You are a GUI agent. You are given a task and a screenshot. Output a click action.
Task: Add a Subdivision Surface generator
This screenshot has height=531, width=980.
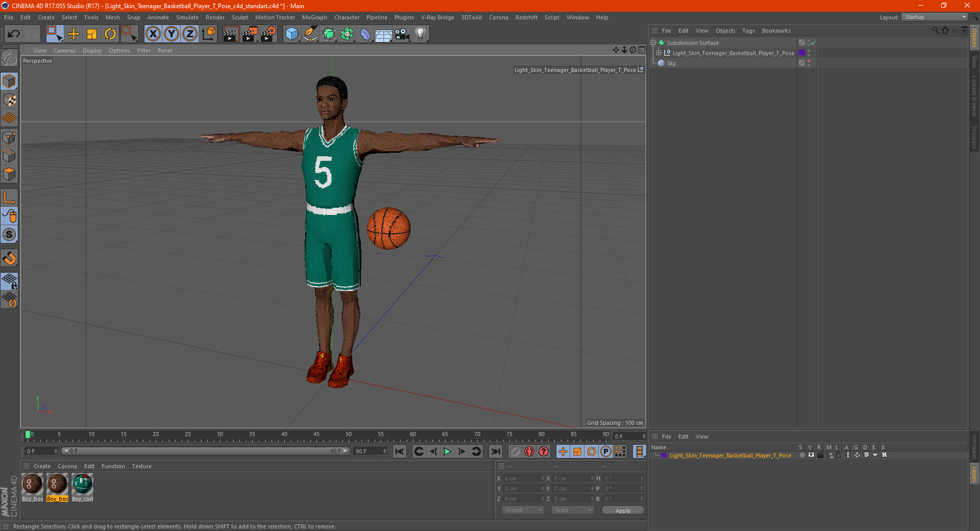[x=329, y=34]
